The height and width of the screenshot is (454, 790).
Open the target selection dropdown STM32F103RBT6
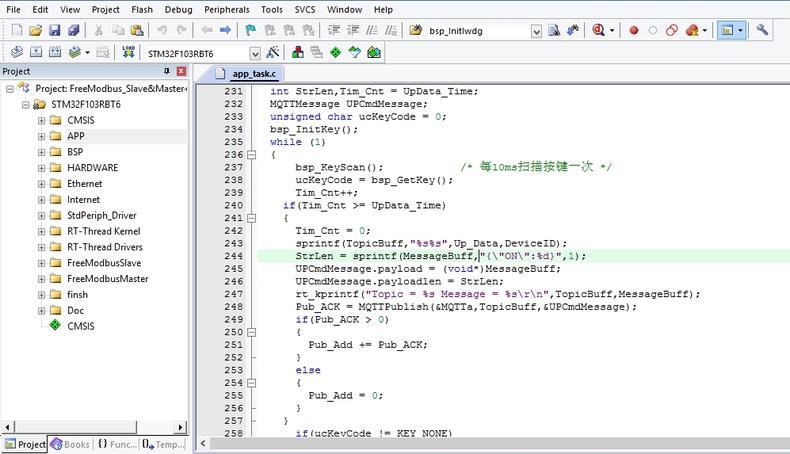click(x=255, y=53)
